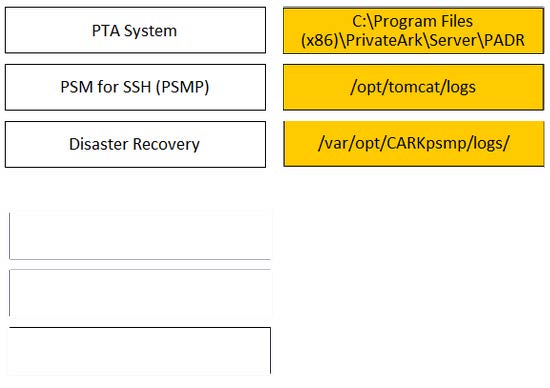Screen dimensions: 550x388
Task: Select the yellow tile mentioning tomcat
Action: pyautogui.click(x=414, y=87)
